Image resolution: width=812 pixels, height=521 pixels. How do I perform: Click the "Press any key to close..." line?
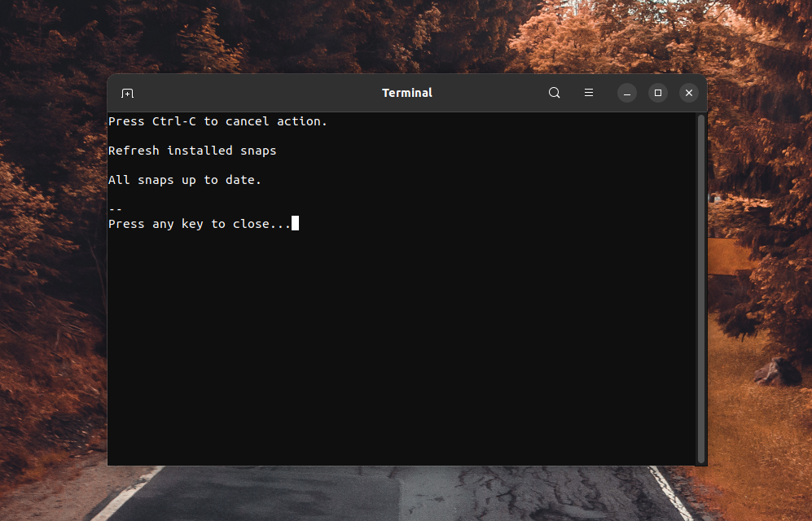[200, 224]
